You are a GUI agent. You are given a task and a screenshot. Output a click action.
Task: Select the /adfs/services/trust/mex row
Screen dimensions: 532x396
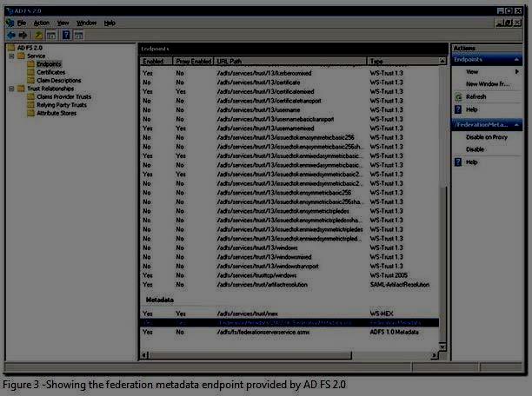289,313
